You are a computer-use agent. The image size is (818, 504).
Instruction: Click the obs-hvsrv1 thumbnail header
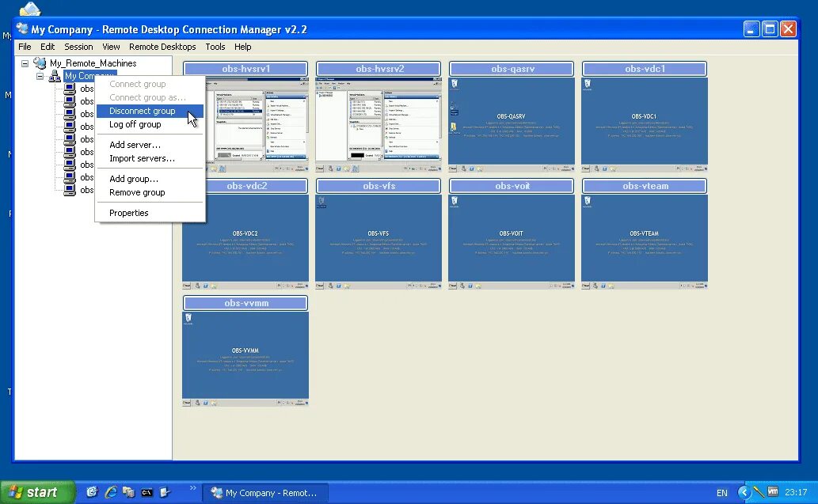pyautogui.click(x=245, y=69)
